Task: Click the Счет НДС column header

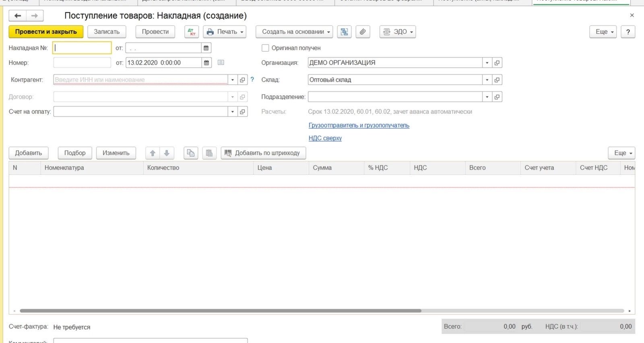Action: 598,168
